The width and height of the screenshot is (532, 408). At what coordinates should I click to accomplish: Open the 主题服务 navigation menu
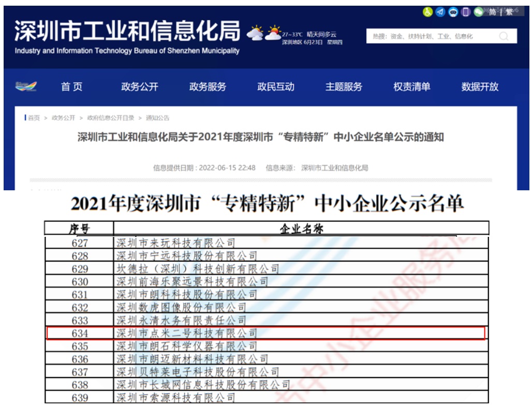pyautogui.click(x=344, y=87)
